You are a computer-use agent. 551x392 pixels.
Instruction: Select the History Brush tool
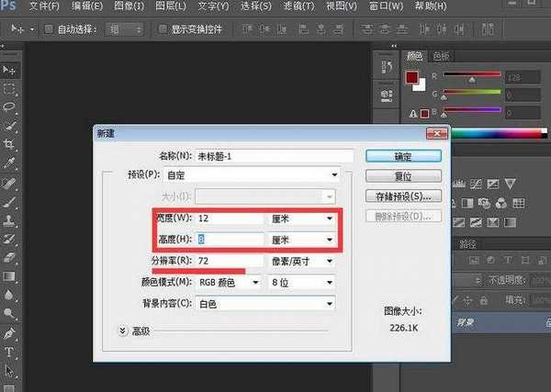tap(9, 239)
